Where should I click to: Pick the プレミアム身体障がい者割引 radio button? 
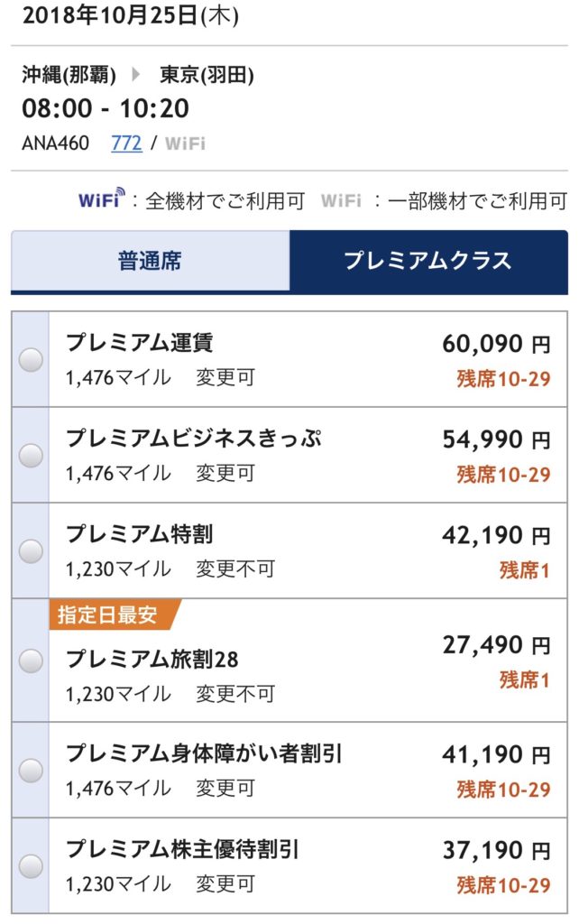31,771
